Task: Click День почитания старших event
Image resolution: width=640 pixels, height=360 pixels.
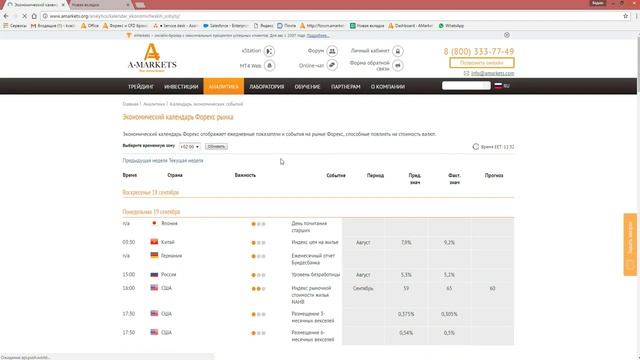Action: point(309,227)
